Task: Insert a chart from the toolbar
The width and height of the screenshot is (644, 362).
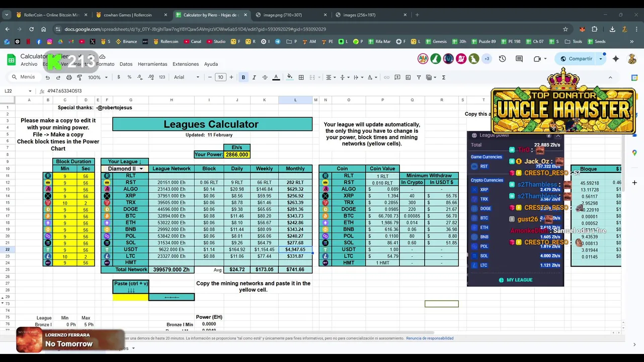Action: pos(408,77)
